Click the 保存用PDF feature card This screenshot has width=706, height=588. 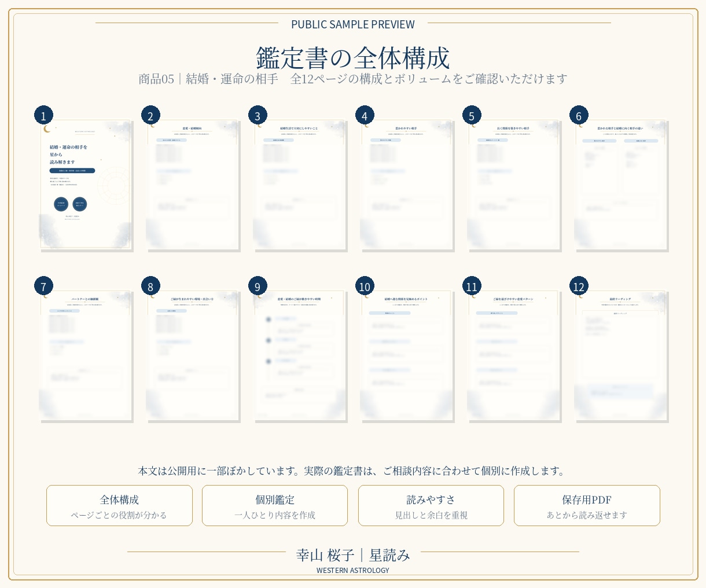tap(587, 506)
